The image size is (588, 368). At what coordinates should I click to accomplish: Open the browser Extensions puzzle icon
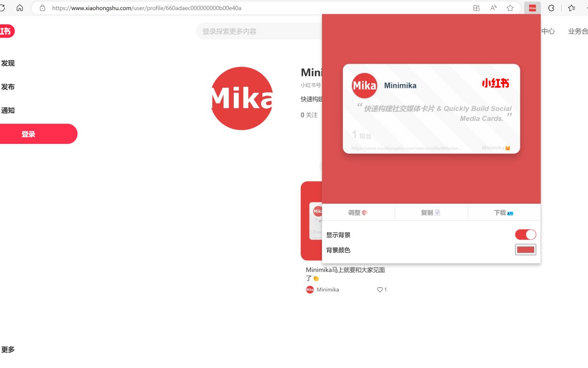click(x=551, y=8)
